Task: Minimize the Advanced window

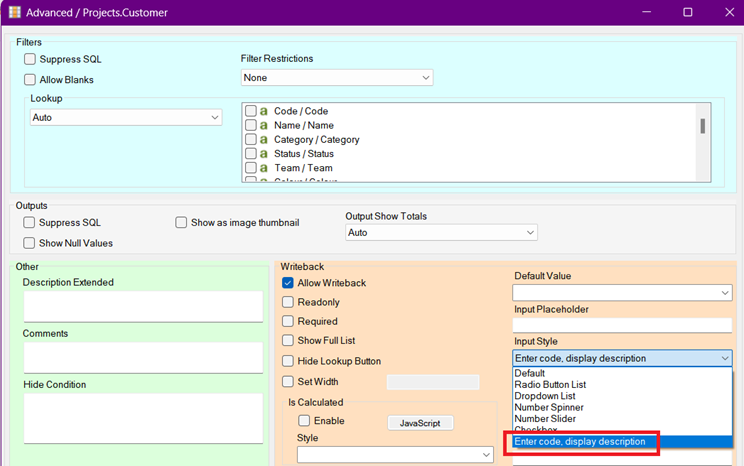Action: click(x=646, y=12)
